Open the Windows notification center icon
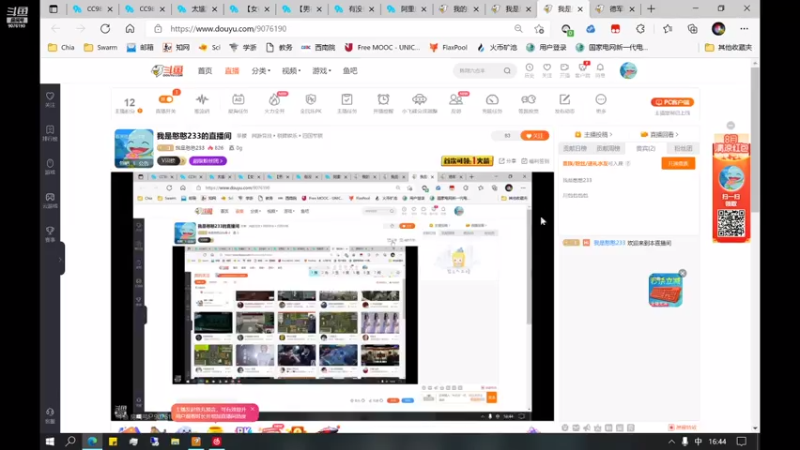This screenshot has width=800, height=450. coord(741,441)
